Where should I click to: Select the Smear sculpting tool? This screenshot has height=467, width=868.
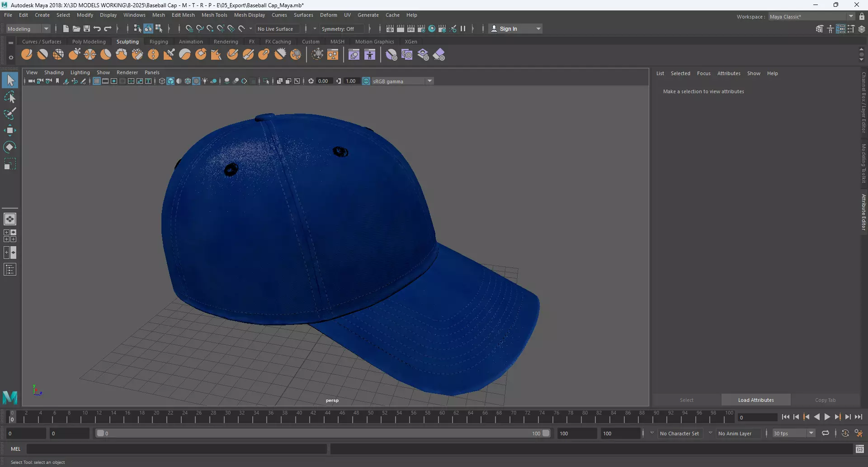(x=248, y=55)
